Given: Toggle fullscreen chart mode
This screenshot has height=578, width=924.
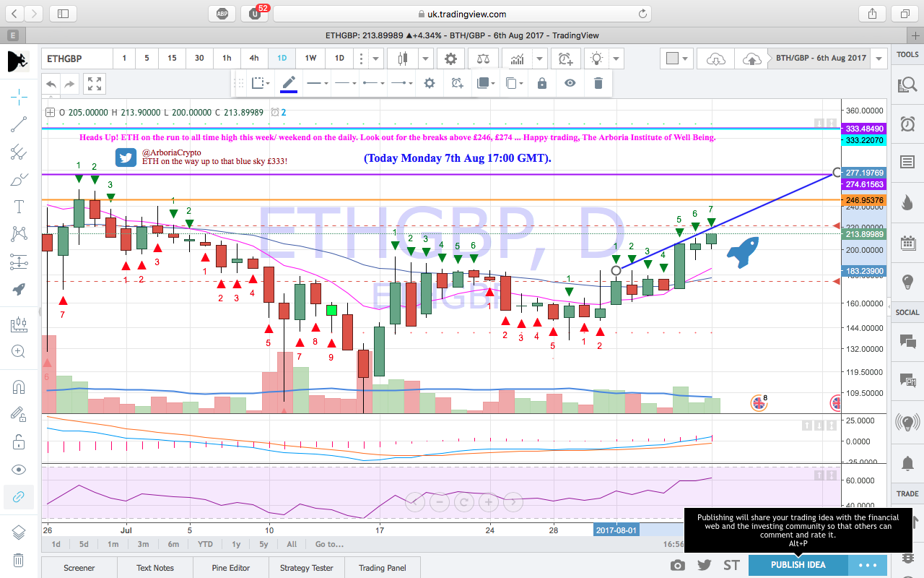Looking at the screenshot, I should click(x=95, y=84).
